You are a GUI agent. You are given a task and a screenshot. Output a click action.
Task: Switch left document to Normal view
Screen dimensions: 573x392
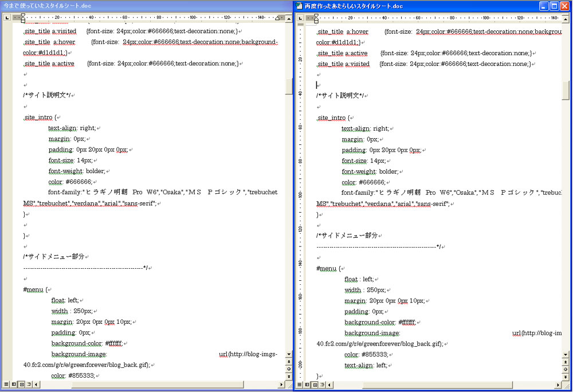pos(6,384)
